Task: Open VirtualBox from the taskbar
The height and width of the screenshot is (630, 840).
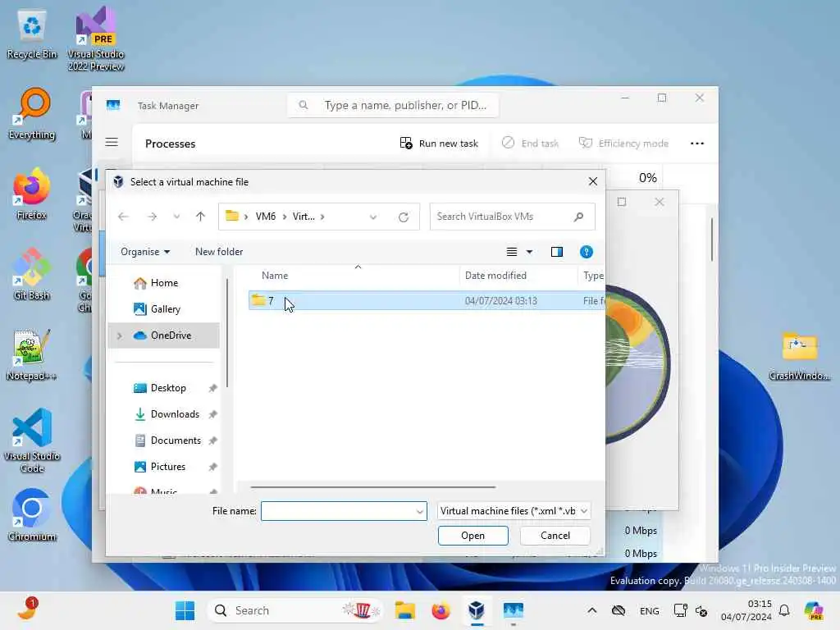Action: (477, 610)
